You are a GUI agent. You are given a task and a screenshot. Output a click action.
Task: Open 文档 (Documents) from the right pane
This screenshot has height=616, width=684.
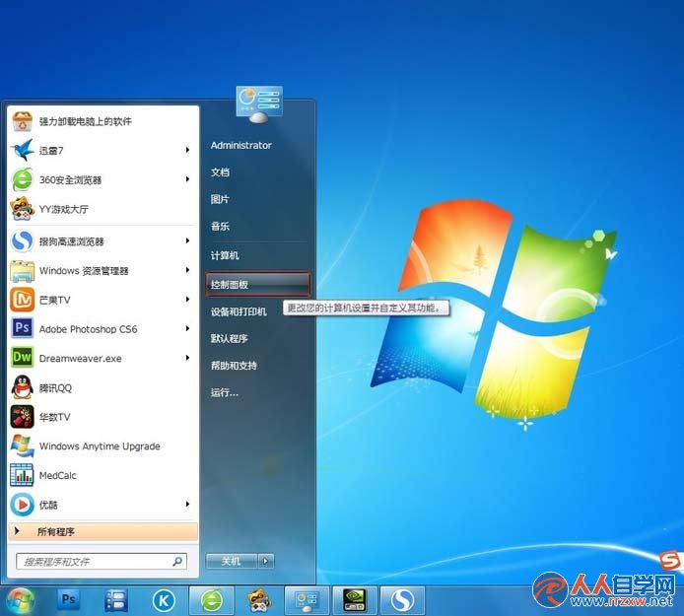click(221, 172)
